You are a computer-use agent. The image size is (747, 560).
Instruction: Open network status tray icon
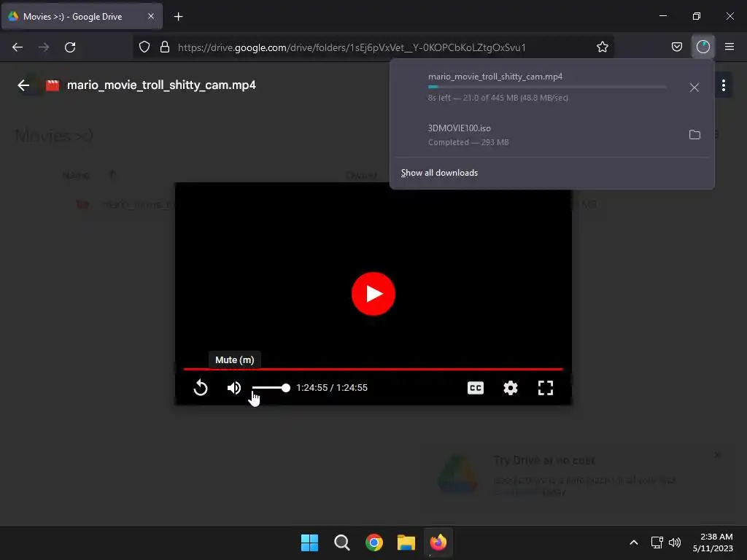657,542
